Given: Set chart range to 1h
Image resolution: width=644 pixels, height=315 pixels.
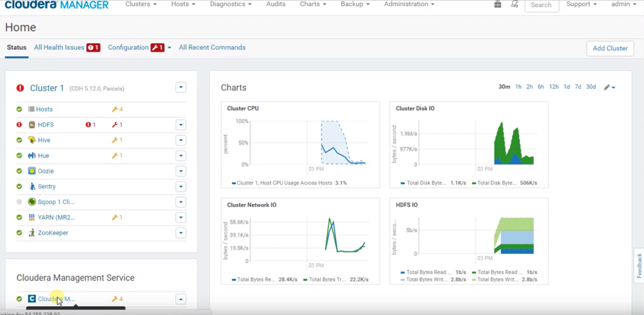Looking at the screenshot, I should click(518, 87).
